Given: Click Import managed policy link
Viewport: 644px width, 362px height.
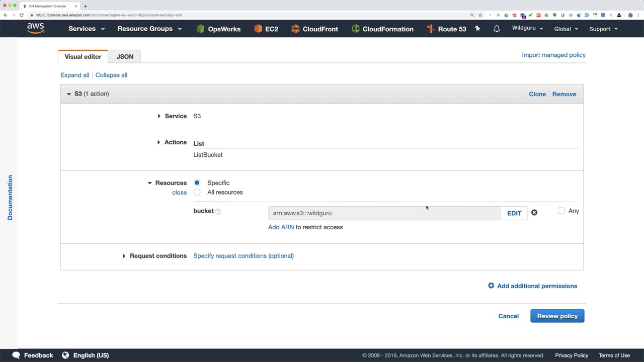Looking at the screenshot, I should tap(553, 55).
